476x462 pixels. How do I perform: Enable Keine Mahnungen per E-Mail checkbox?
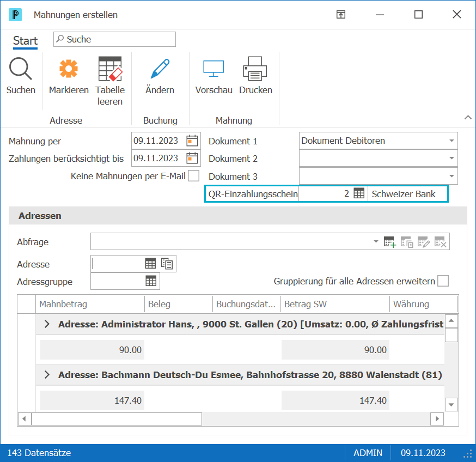[194, 176]
